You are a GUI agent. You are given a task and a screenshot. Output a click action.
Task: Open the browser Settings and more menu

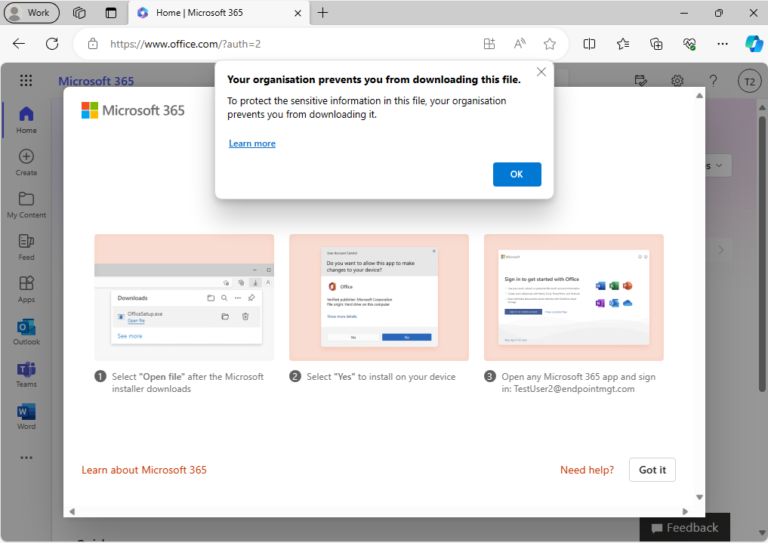pyautogui.click(x=722, y=44)
